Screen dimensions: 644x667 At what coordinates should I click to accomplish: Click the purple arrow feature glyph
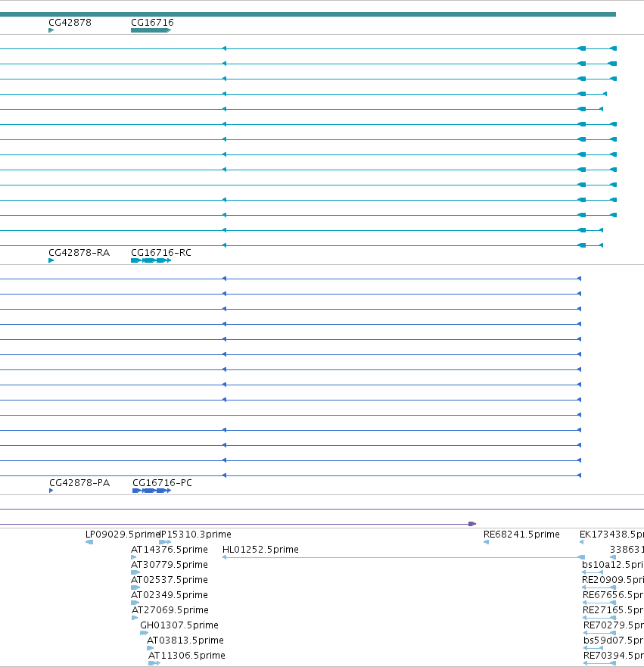472,524
